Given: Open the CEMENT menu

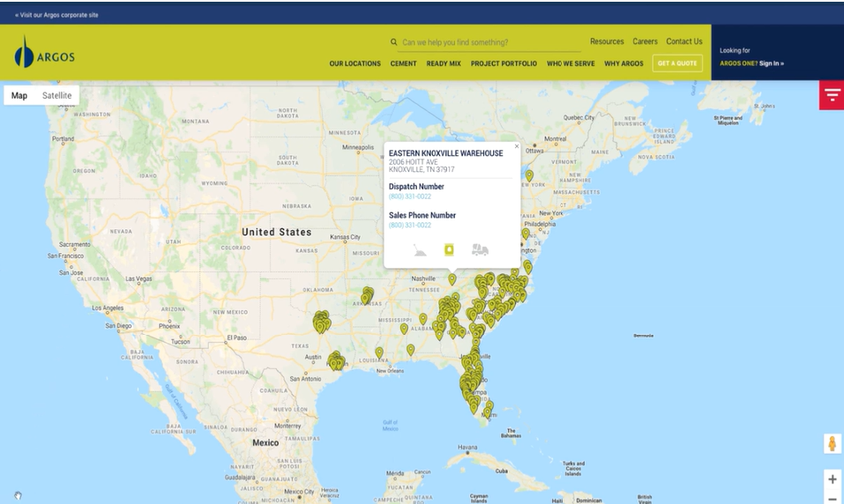Looking at the screenshot, I should 403,63.
